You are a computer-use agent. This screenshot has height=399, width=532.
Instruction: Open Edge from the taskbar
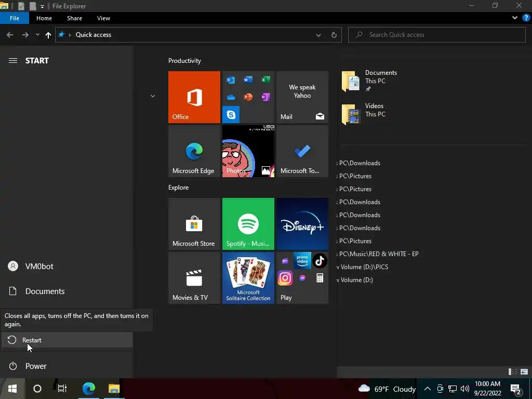(x=89, y=389)
